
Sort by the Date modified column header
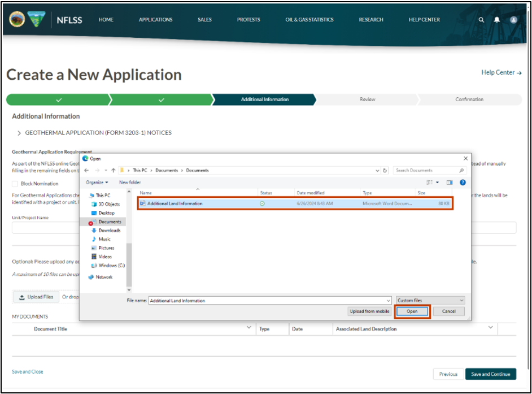(311, 193)
